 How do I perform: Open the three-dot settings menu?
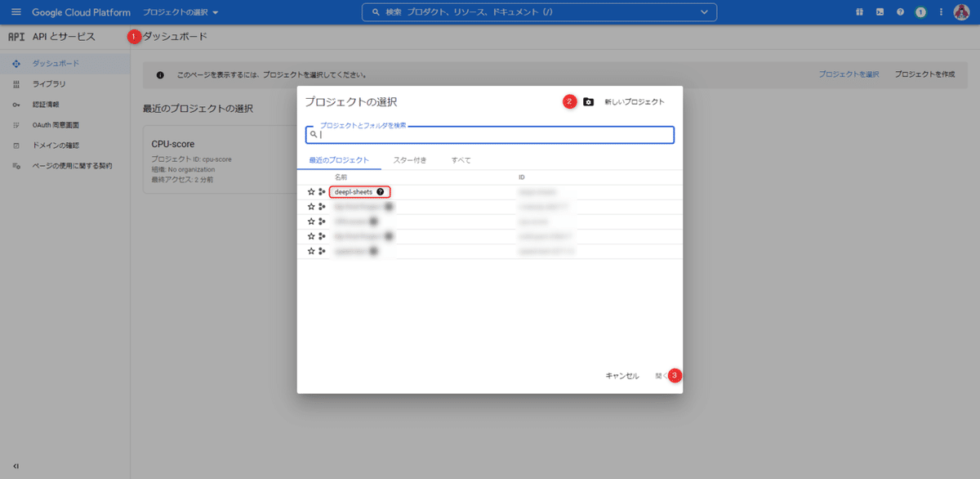941,12
